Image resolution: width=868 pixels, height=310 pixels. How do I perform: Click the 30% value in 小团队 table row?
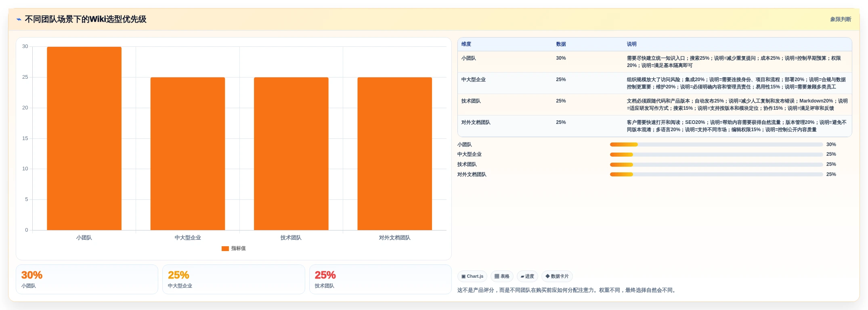(x=561, y=58)
